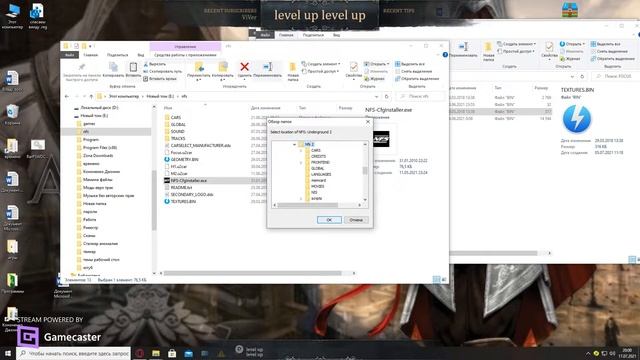640x360 pixels.
Task: Open Manage (Управление) contextual tab in nfs window
Action: pyautogui.click(x=185, y=47)
